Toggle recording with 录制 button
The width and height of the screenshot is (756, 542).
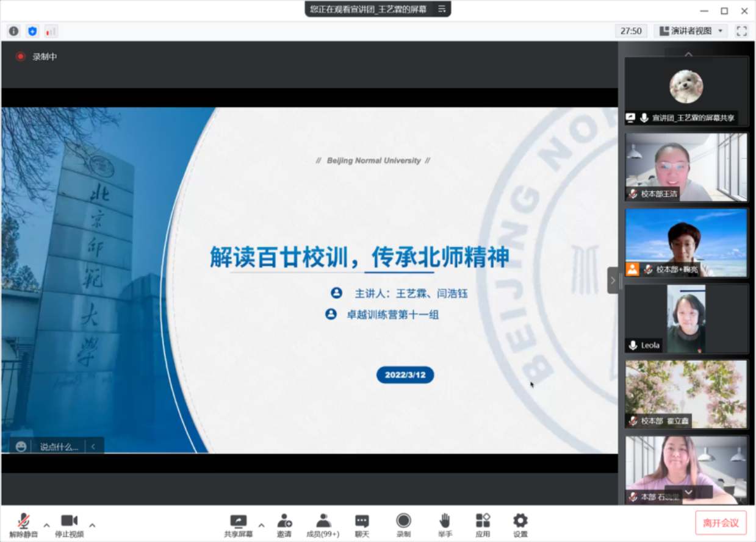403,525
